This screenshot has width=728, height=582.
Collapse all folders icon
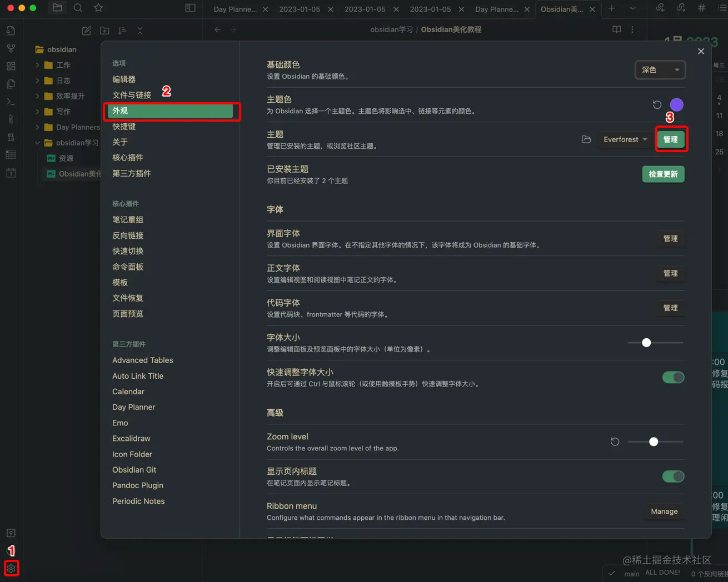coord(140,31)
